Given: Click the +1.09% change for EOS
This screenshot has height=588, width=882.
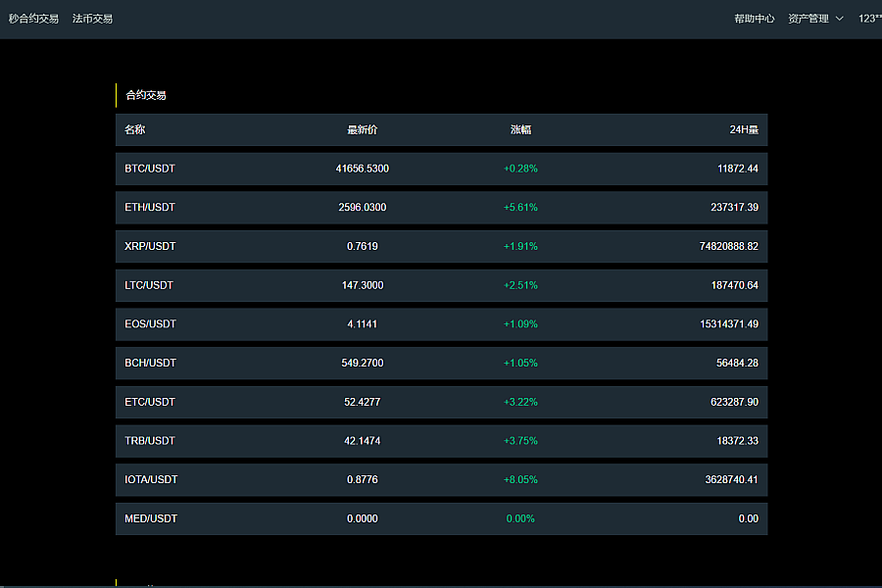Looking at the screenshot, I should 521,324.
